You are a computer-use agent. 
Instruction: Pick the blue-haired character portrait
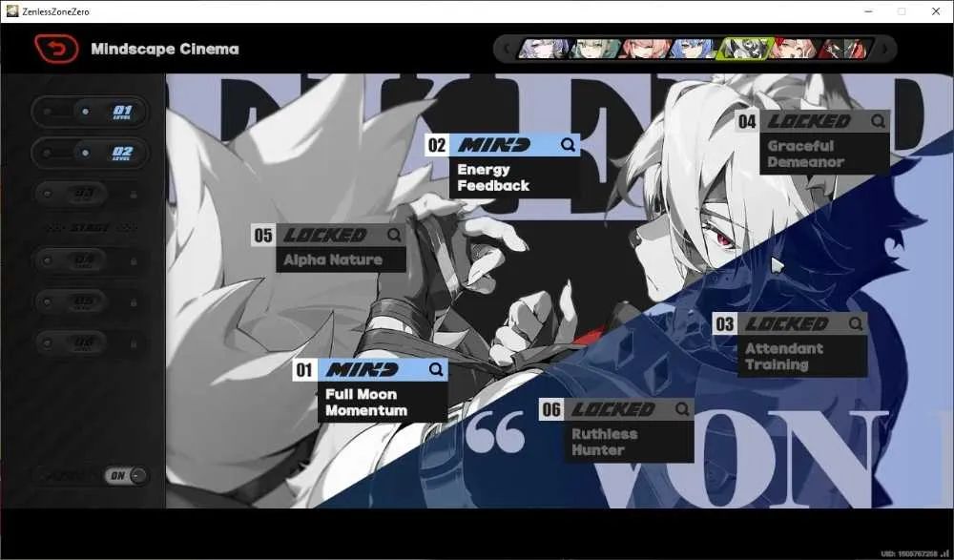[x=695, y=49]
